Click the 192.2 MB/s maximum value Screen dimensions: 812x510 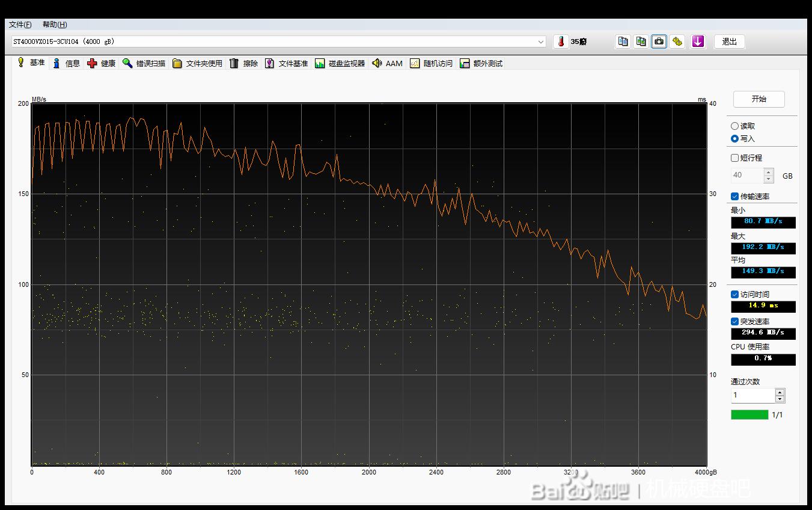tap(763, 248)
